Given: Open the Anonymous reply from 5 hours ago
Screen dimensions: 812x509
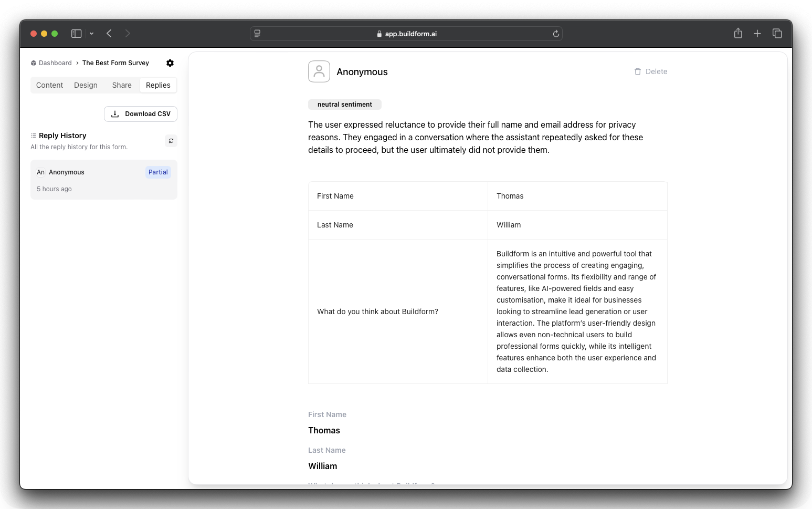Looking at the screenshot, I should coord(104,180).
